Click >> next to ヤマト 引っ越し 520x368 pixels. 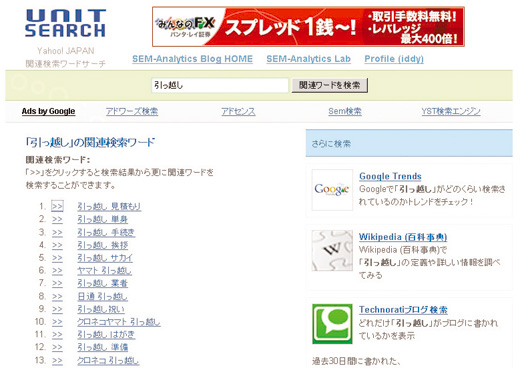(57, 271)
